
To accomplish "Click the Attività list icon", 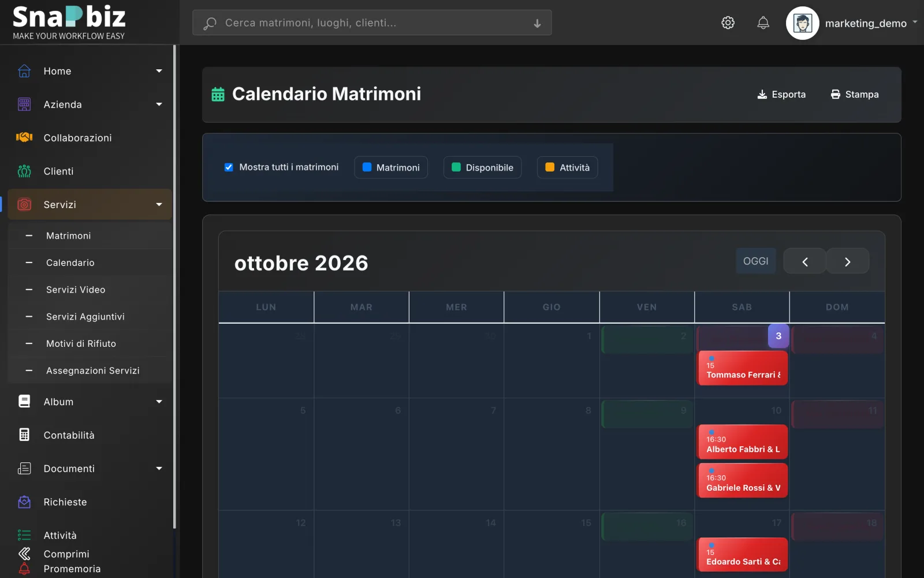I will click(24, 535).
